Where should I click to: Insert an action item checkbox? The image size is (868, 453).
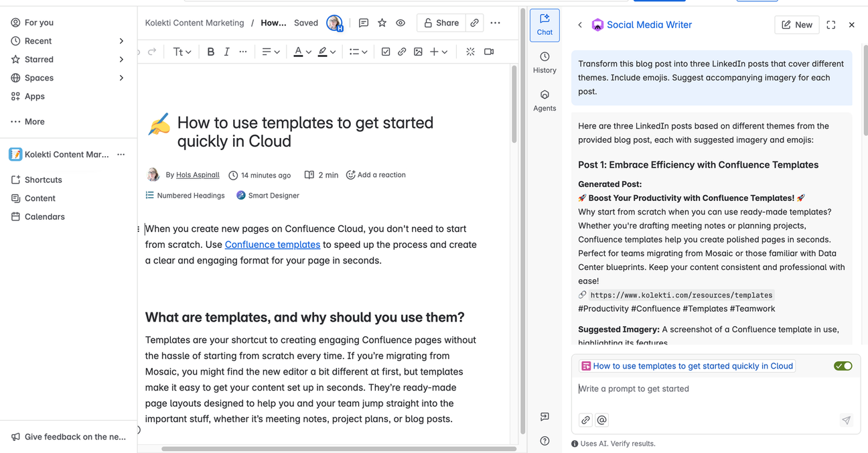click(x=386, y=52)
